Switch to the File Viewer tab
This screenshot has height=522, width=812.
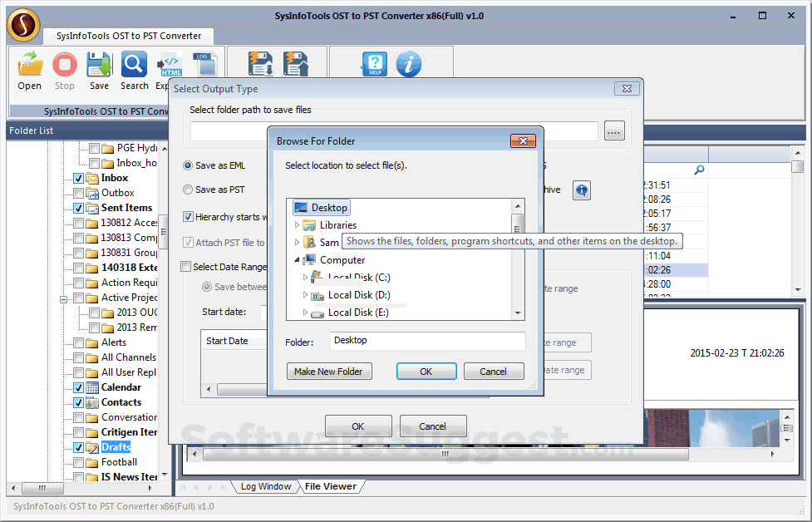point(331,487)
